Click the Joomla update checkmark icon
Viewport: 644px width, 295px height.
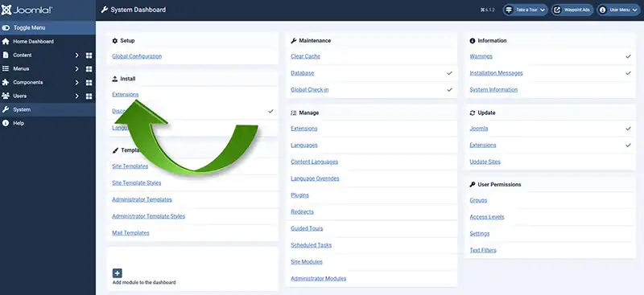pos(628,129)
